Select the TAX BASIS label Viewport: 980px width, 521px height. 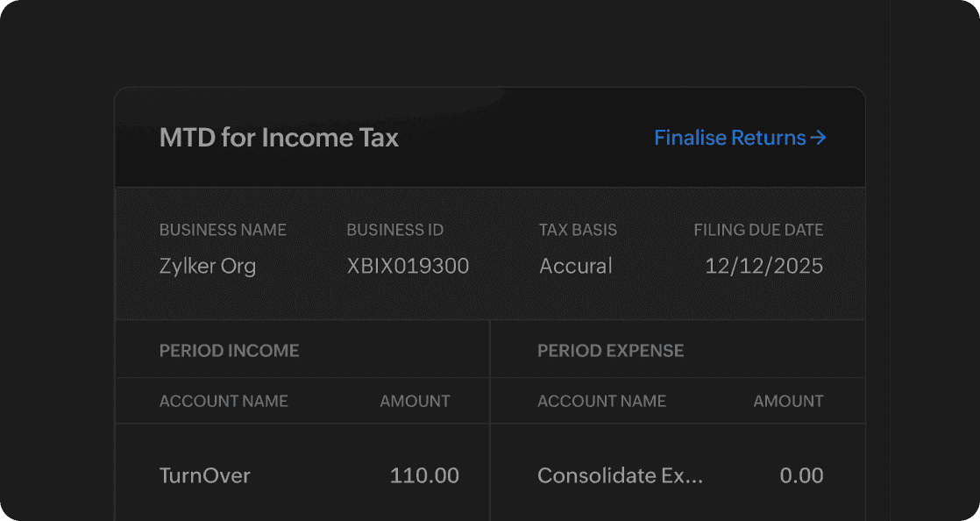[579, 230]
